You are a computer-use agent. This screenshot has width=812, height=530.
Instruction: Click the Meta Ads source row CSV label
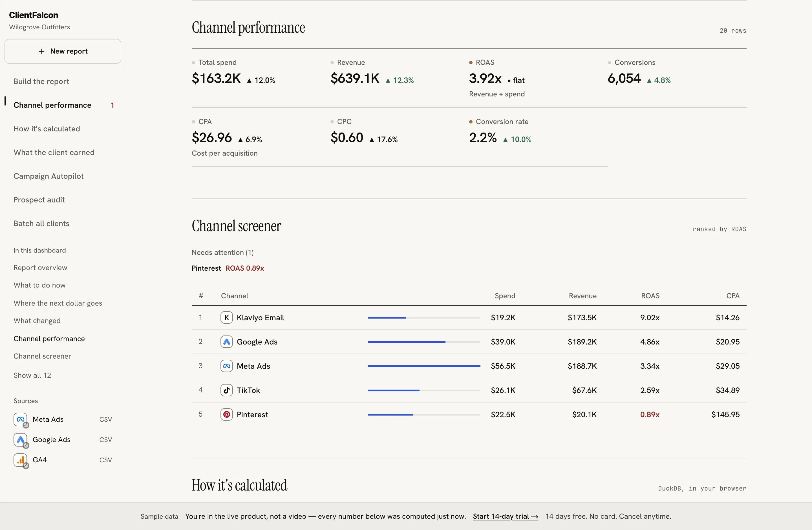pyautogui.click(x=105, y=419)
